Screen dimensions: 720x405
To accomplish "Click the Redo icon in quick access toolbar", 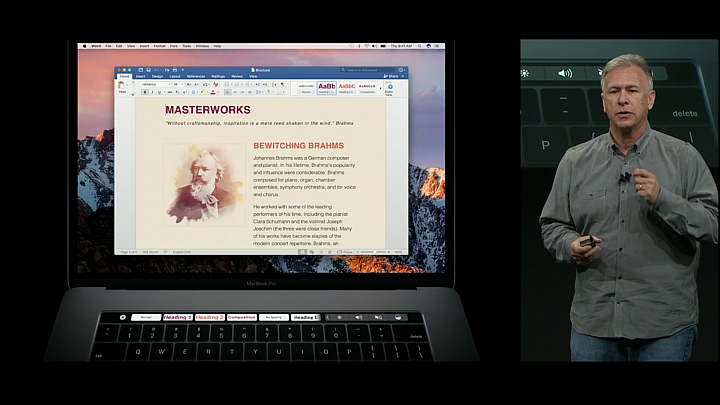I will (167, 70).
